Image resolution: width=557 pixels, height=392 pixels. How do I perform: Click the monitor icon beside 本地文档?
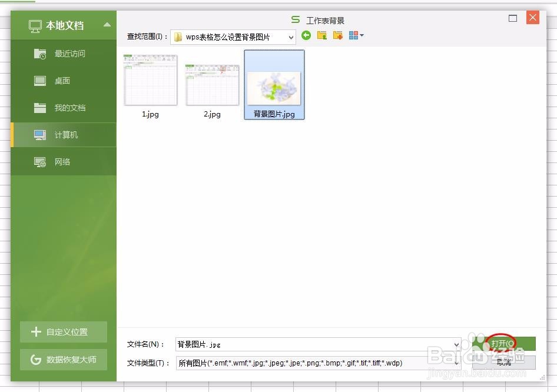click(x=35, y=25)
